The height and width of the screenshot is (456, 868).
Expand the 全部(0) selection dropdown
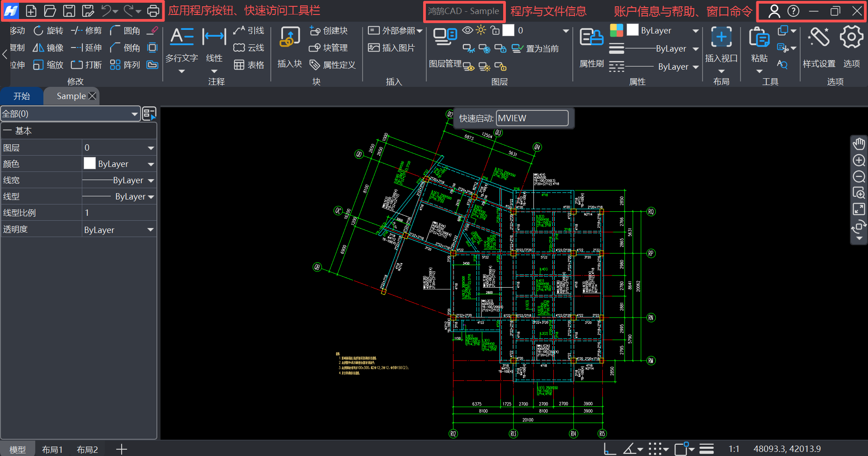(134, 114)
